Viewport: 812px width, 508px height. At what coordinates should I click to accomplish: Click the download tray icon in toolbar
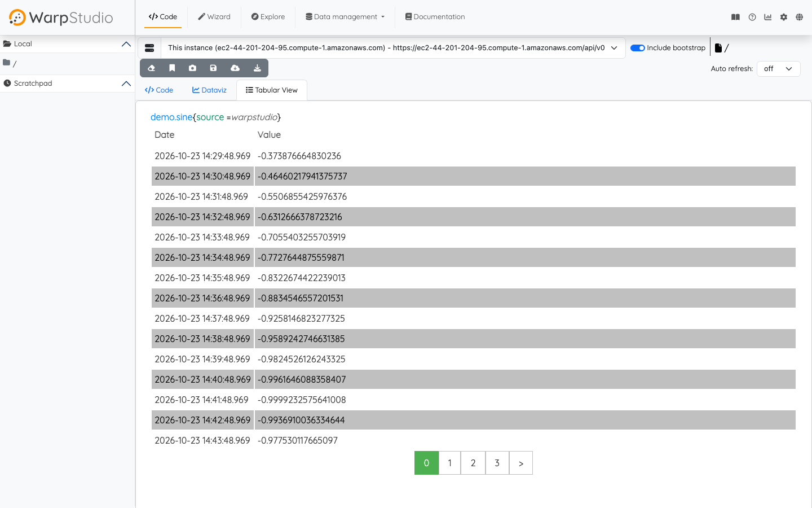(257, 68)
